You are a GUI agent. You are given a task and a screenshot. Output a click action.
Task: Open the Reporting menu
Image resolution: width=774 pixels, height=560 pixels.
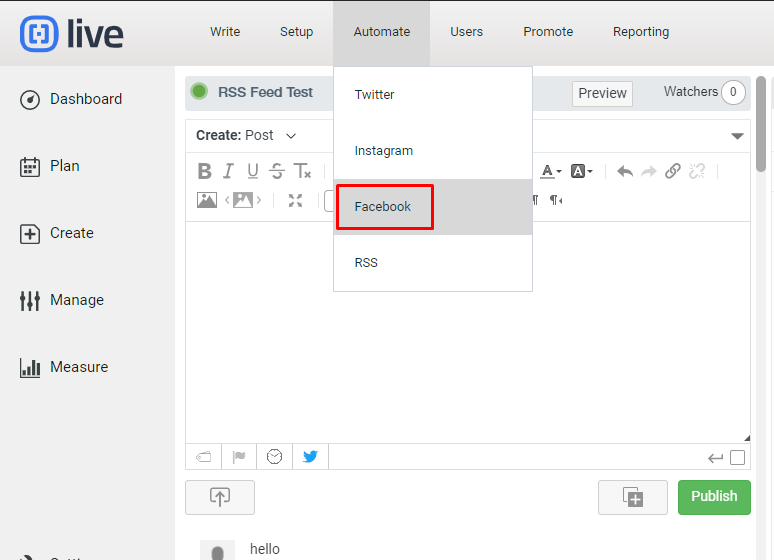[641, 32]
